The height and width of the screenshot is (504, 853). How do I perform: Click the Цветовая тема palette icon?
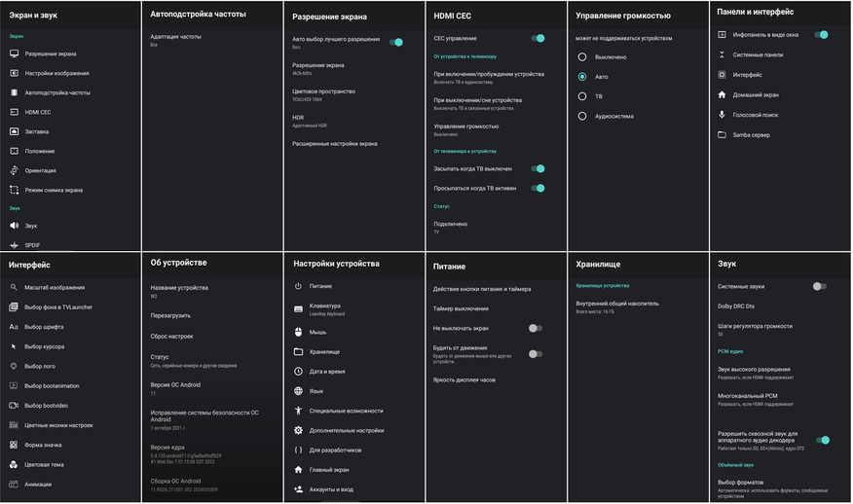pyautogui.click(x=15, y=464)
